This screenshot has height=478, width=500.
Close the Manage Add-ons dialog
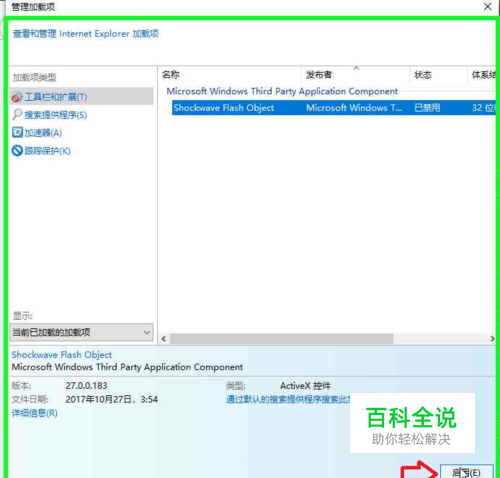click(488, 6)
